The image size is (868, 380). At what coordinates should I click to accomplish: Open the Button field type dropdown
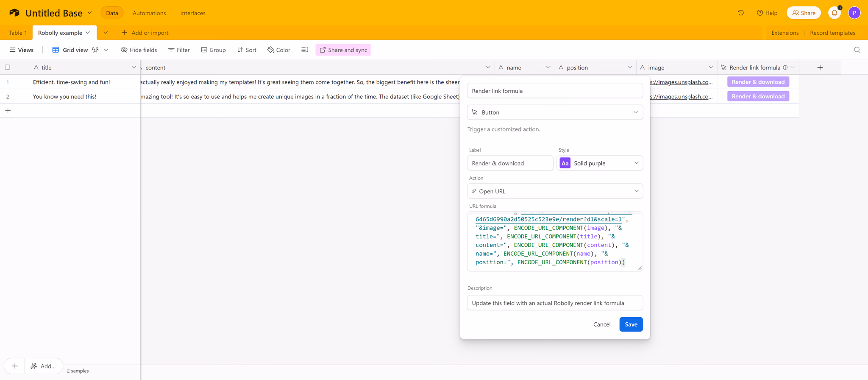[x=555, y=112]
